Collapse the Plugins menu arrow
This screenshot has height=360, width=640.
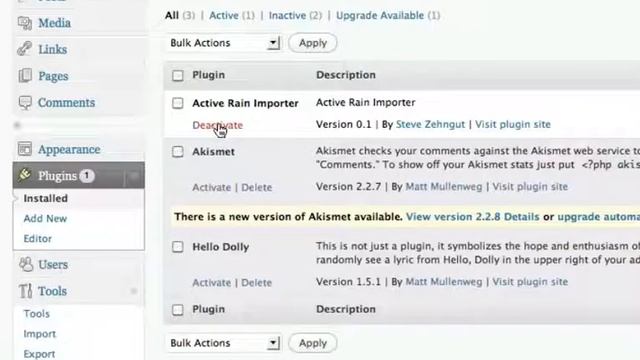[x=133, y=176]
